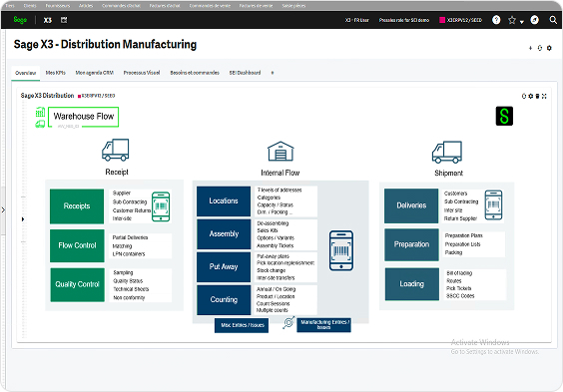Click the small green truck icon

click(40, 124)
